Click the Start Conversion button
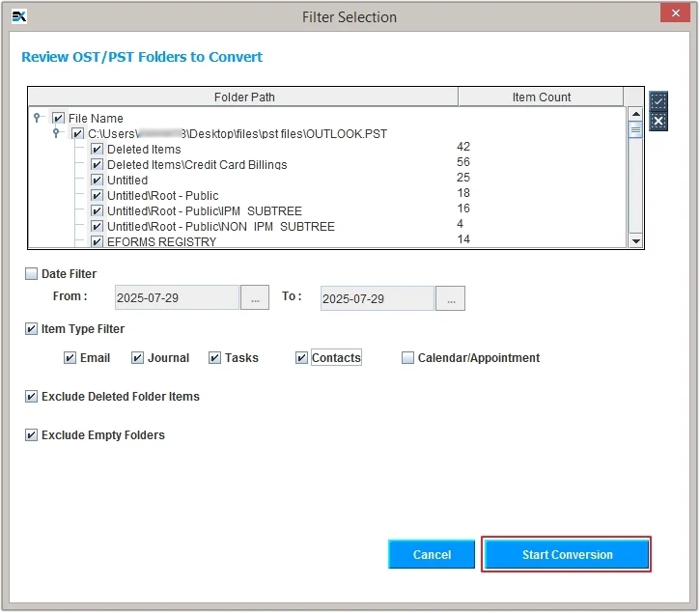 567,554
